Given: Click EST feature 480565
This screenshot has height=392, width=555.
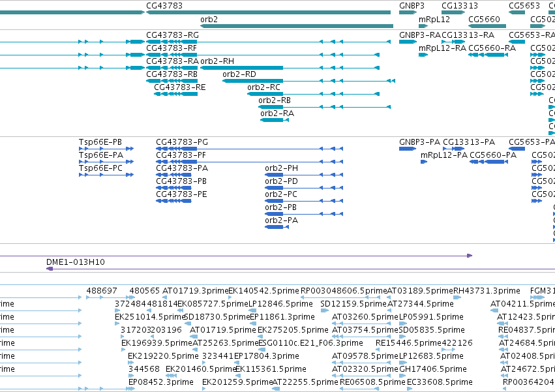Looking at the screenshot, I should pyautogui.click(x=144, y=291).
